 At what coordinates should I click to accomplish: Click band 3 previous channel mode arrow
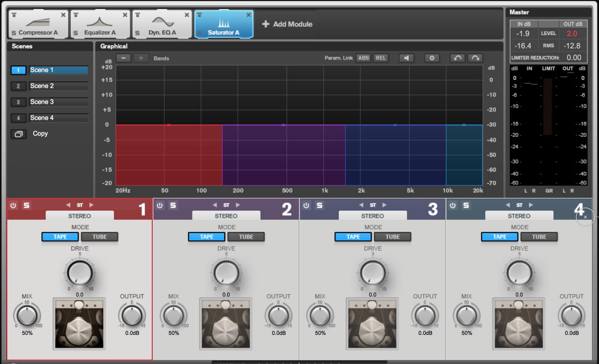pos(361,205)
